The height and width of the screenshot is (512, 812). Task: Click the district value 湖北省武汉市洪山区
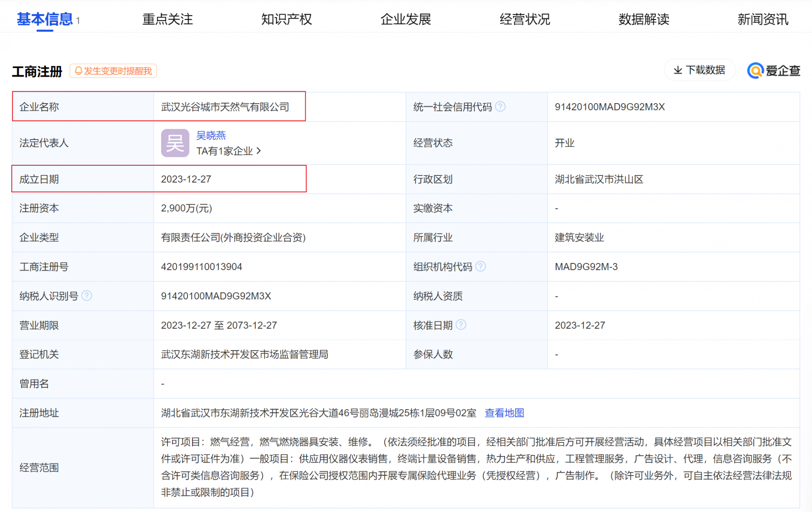pos(599,179)
